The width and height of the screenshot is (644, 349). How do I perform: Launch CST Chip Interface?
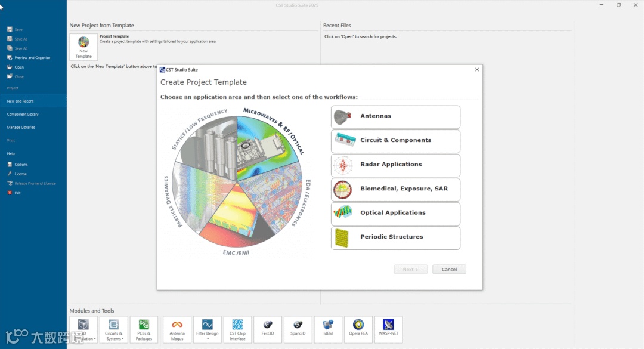[237, 330]
